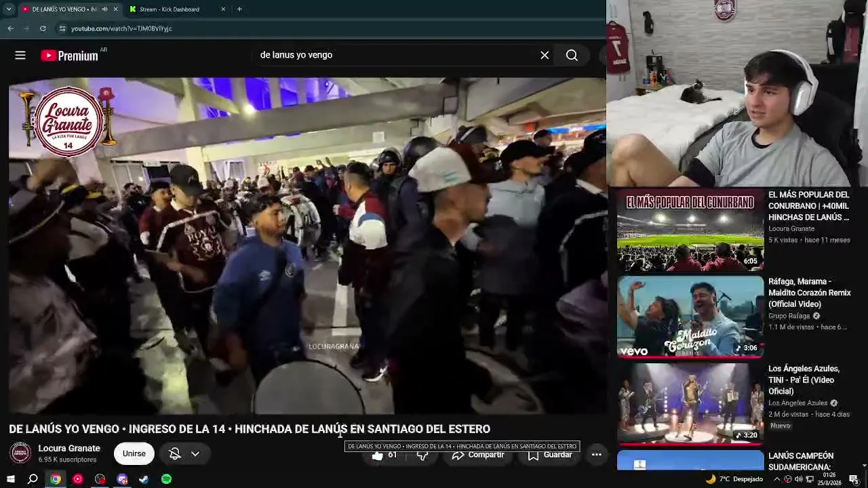Open the network icon in the system tray
Screen dimensions: 868x488
(810, 479)
